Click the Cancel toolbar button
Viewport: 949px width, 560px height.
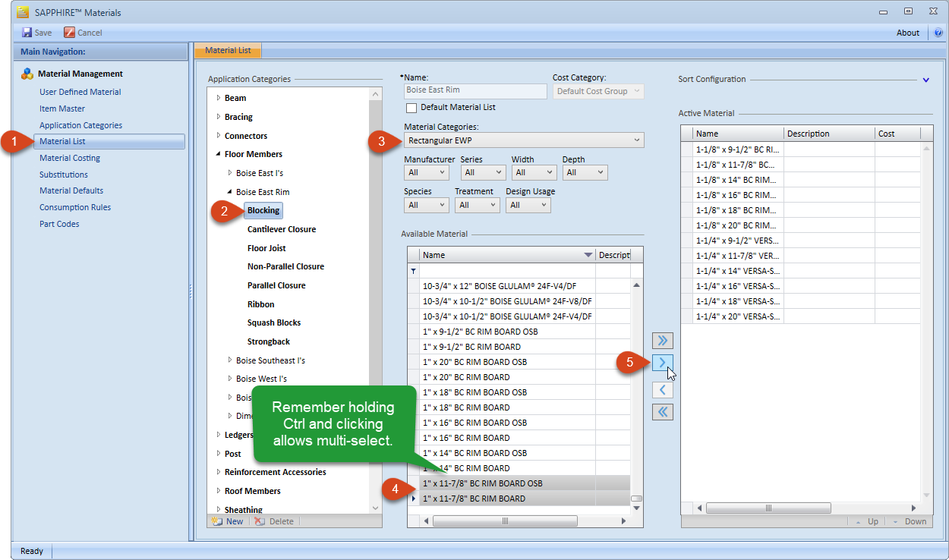(84, 33)
